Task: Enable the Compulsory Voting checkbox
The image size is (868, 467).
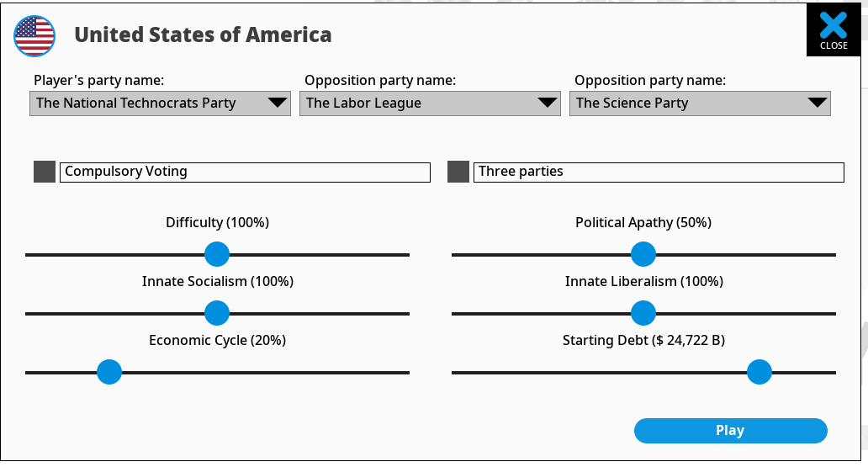Action: (x=45, y=172)
